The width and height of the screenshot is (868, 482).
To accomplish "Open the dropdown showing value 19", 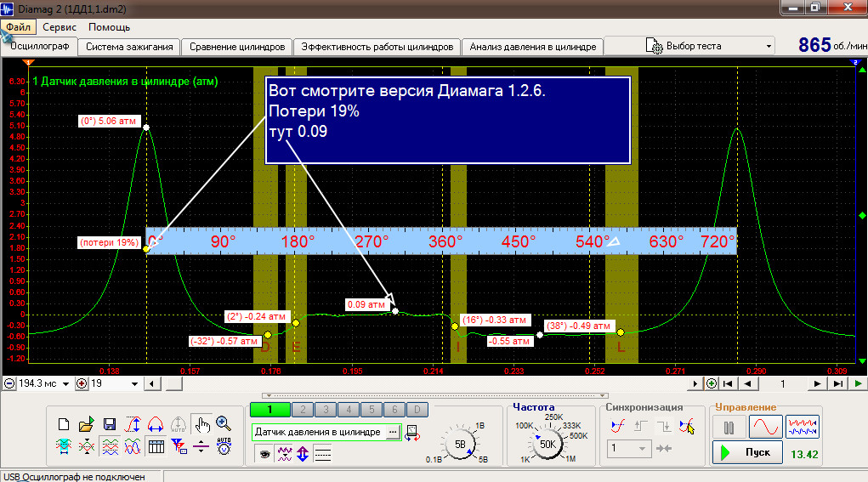I will 134,384.
